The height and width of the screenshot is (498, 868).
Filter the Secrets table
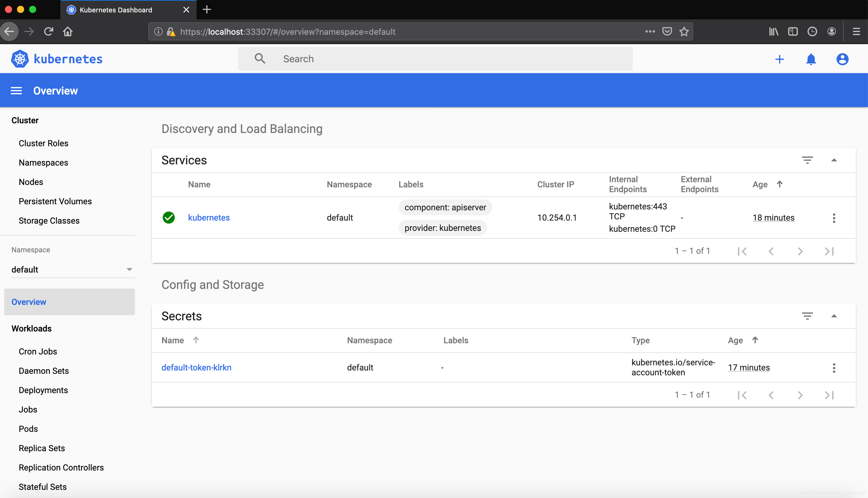coord(807,316)
